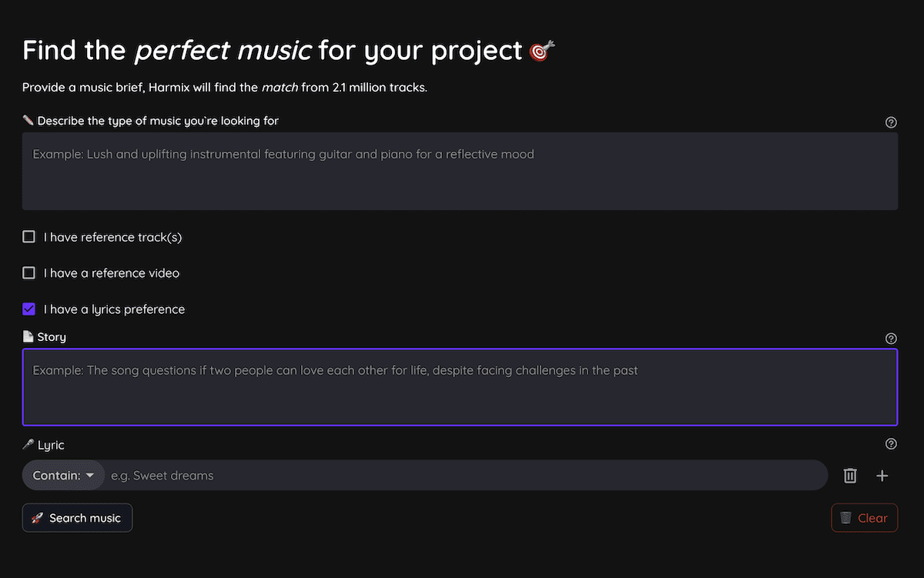The height and width of the screenshot is (578, 924).
Task: Click the help icon next to the description field
Action: point(891,122)
